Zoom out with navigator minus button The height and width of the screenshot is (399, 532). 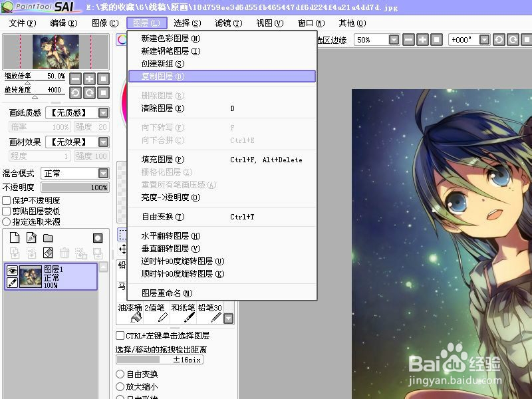[75, 79]
